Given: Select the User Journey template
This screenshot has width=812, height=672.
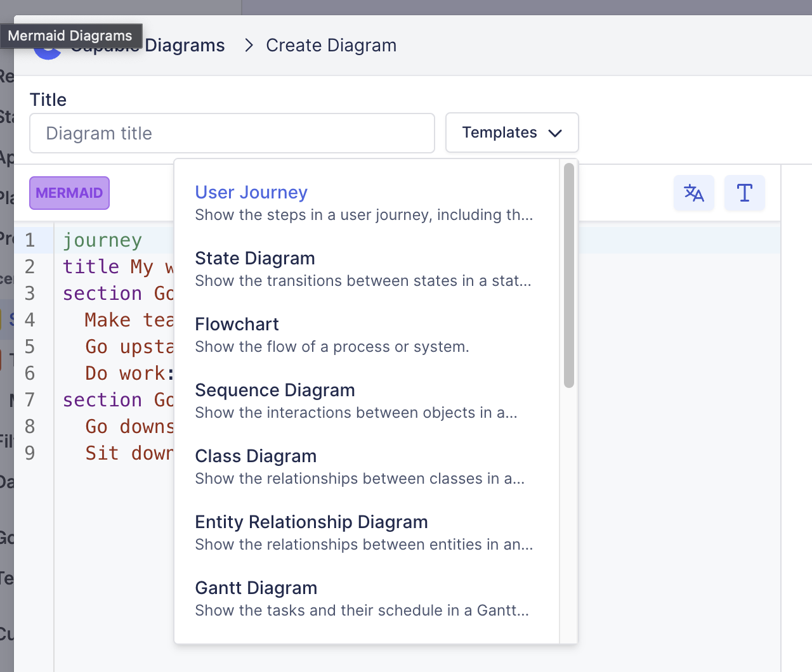Looking at the screenshot, I should point(251,192).
